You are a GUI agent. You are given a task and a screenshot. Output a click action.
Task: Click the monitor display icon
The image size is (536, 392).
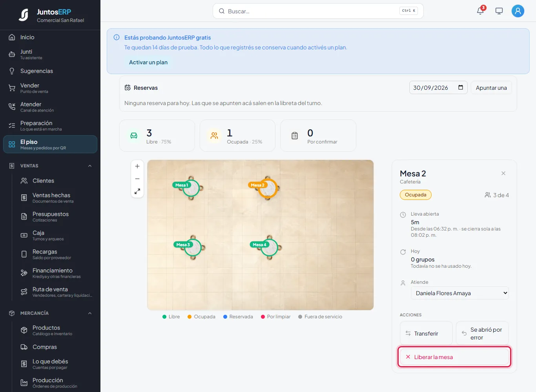pos(499,11)
